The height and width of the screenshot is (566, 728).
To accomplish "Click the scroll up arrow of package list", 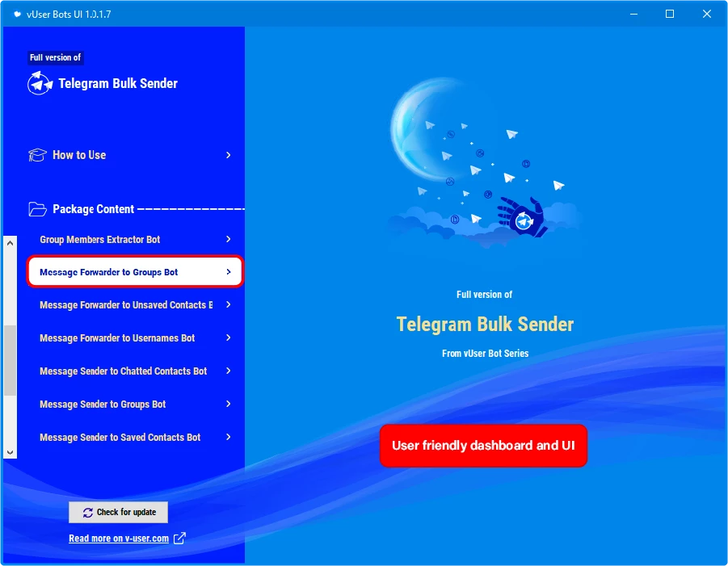I will [10, 243].
